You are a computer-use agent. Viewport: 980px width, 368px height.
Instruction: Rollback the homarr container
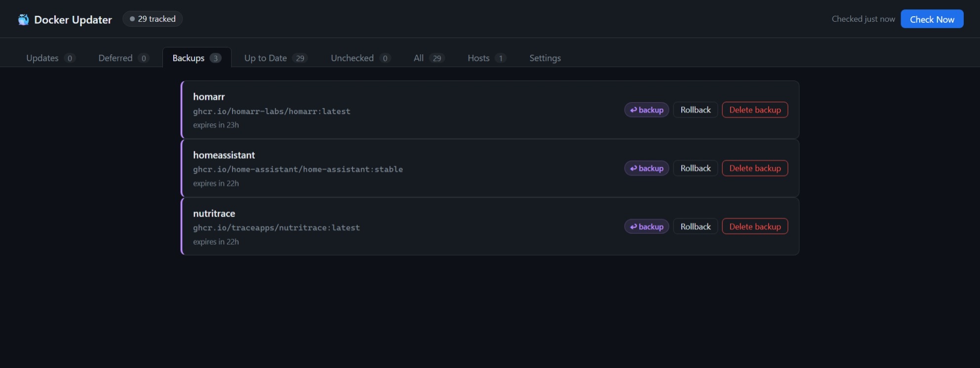click(x=695, y=110)
